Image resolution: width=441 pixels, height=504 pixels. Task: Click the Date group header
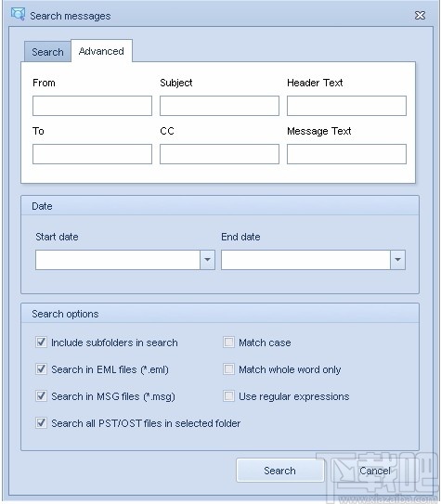coord(220,206)
